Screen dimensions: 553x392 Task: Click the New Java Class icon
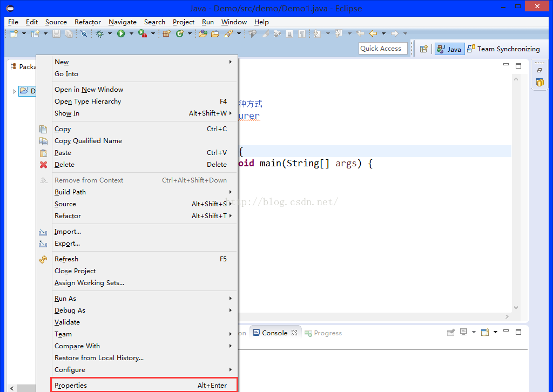point(180,33)
